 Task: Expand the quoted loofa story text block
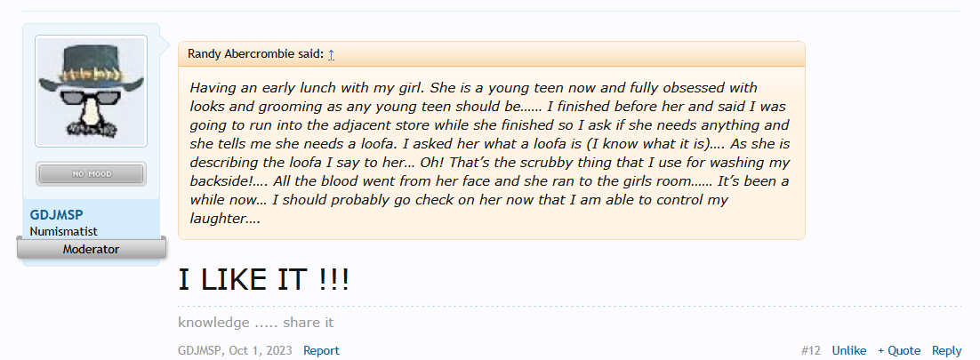click(x=491, y=153)
